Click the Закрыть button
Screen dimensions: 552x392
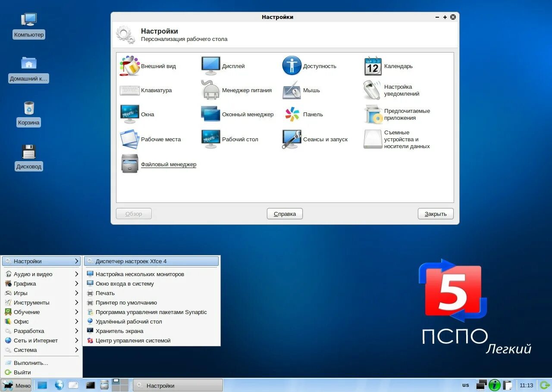[436, 213]
